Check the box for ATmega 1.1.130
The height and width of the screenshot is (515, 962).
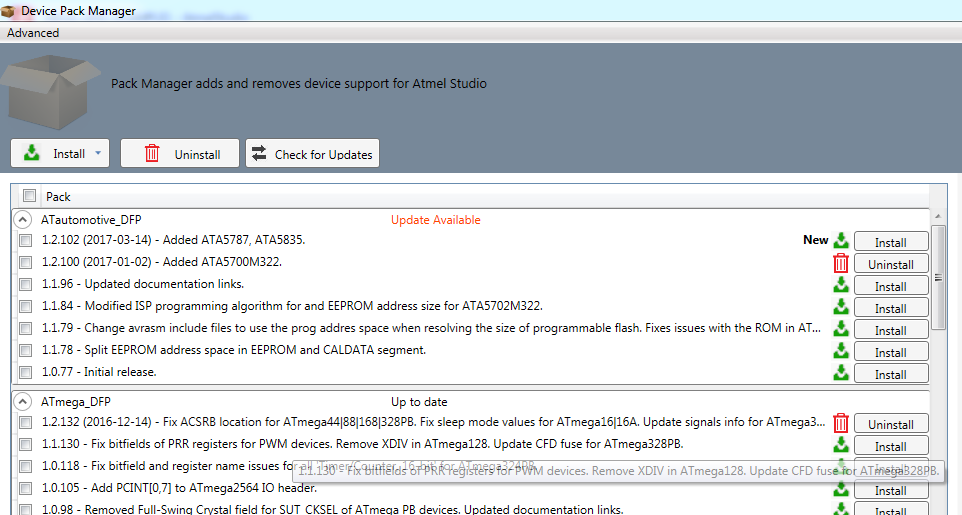(25, 444)
